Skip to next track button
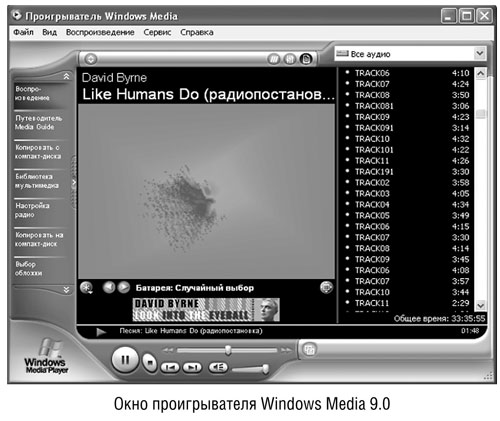500x421 pixels. pyautogui.click(x=192, y=368)
